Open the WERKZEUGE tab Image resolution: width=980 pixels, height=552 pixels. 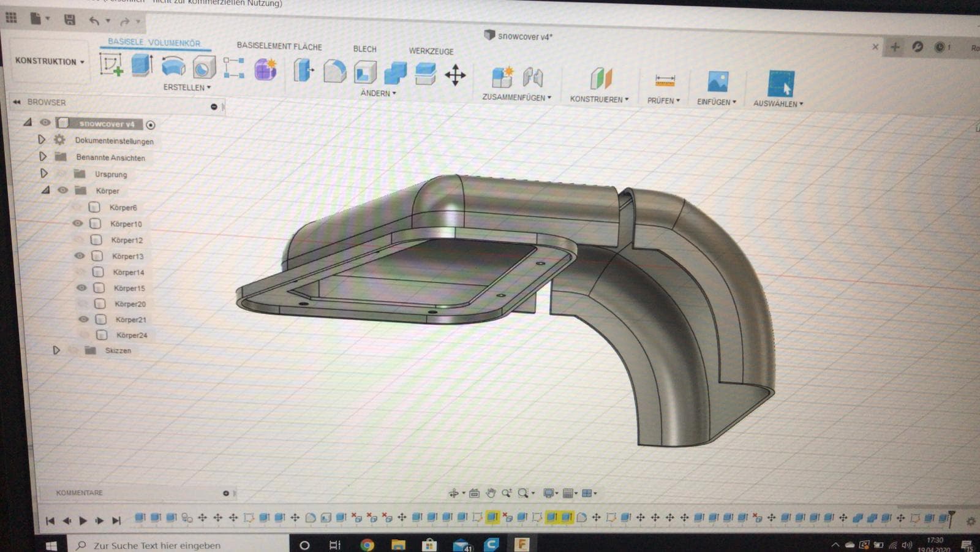click(431, 51)
